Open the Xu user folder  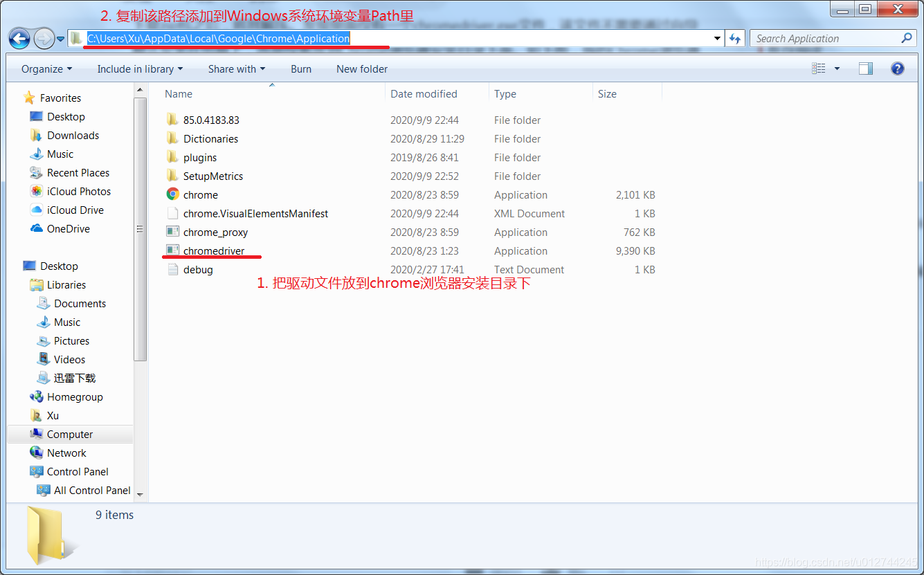tap(53, 416)
